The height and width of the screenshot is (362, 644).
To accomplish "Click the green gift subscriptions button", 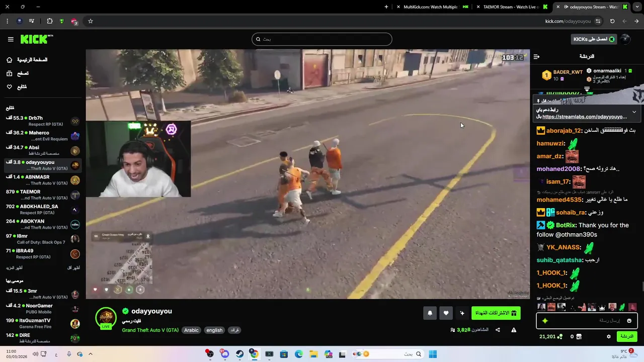I will coord(496,313).
